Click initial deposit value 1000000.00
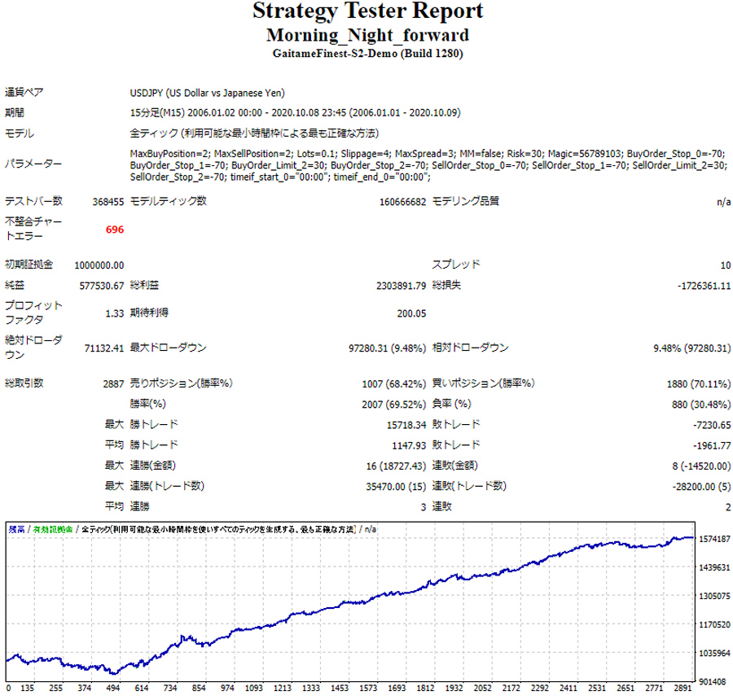The image size is (733, 700). [x=99, y=265]
